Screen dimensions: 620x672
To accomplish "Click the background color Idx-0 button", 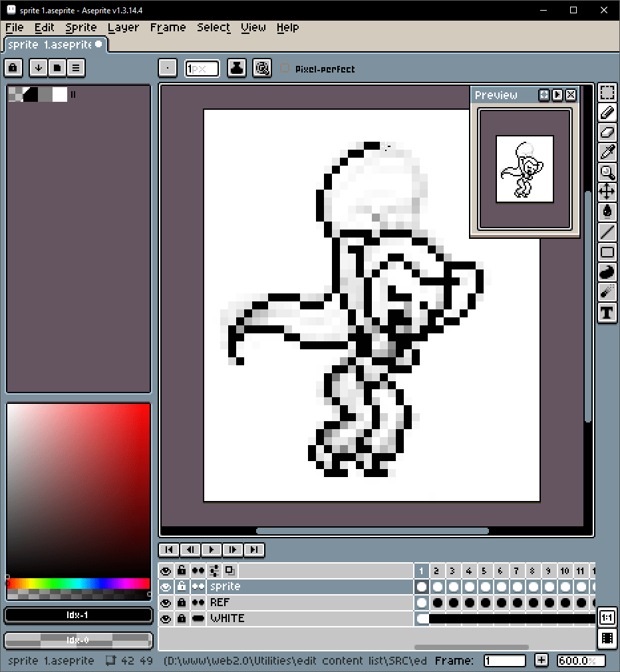I will point(78,640).
